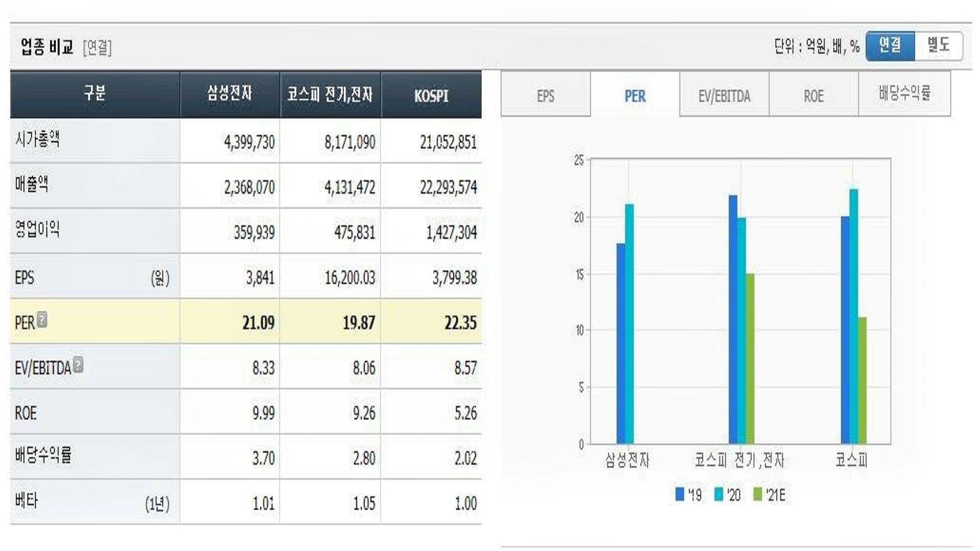Viewport: 980px width, 551px height.
Task: Click ROE value 9.99
Action: click(x=263, y=413)
